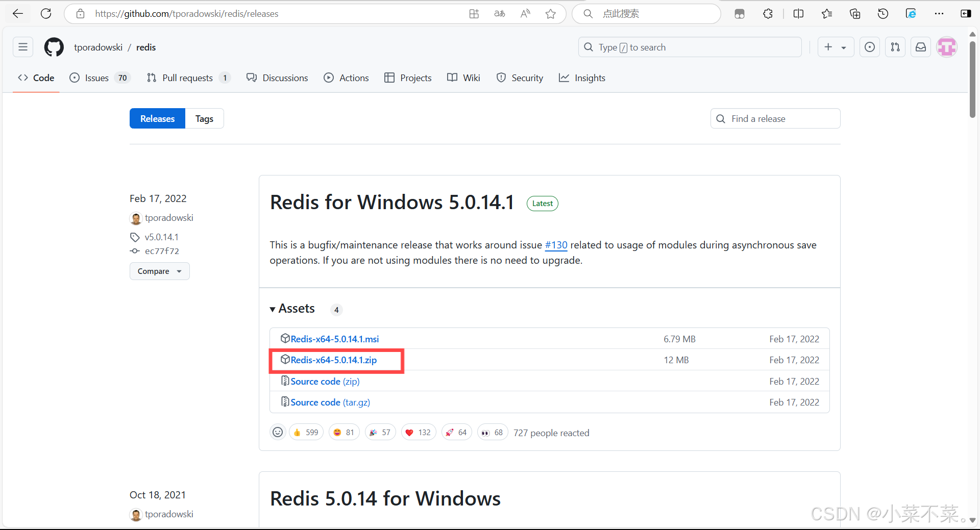The height and width of the screenshot is (530, 980).
Task: Open the create new plus dropdown
Action: [x=836, y=47]
